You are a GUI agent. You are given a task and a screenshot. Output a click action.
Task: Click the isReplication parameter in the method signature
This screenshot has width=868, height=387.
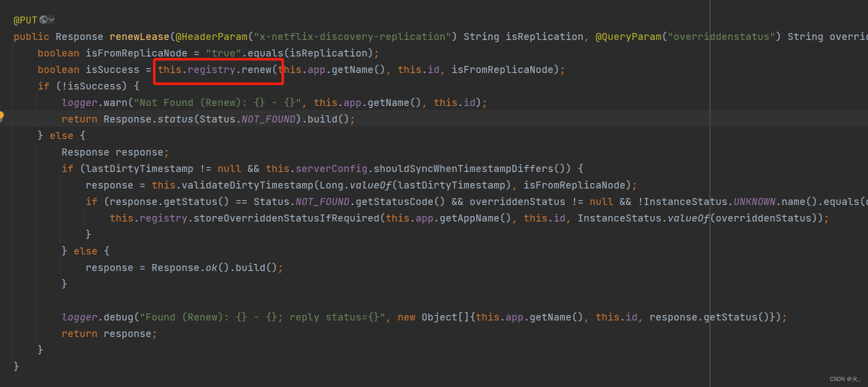coord(544,36)
